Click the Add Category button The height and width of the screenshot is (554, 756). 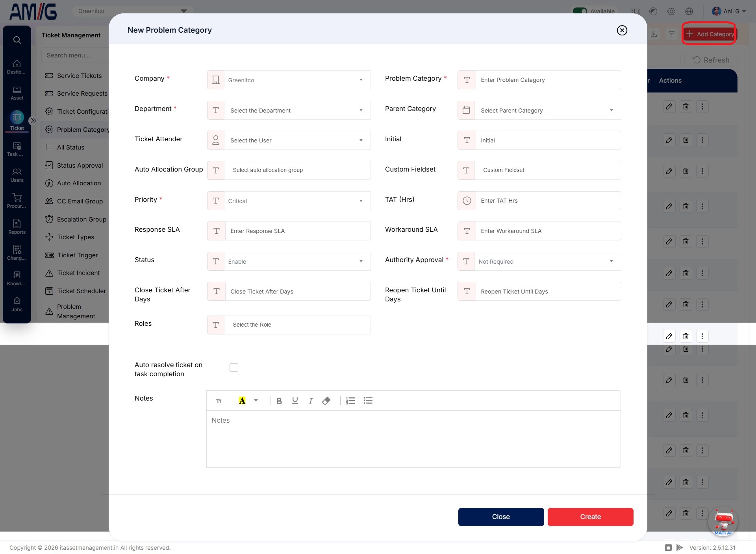[x=710, y=34]
